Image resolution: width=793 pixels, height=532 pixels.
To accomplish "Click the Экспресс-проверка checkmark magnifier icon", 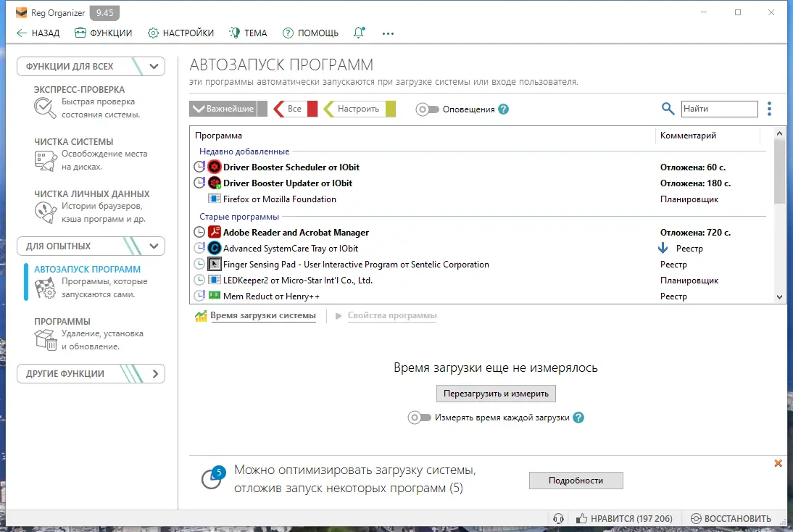I will coord(45,108).
